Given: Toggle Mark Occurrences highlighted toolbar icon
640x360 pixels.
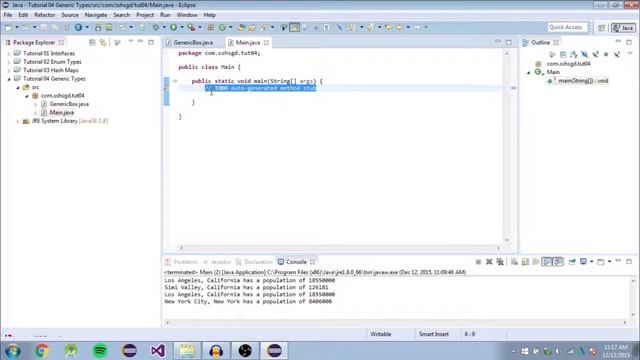Looking at the screenshot, I should [x=294, y=27].
